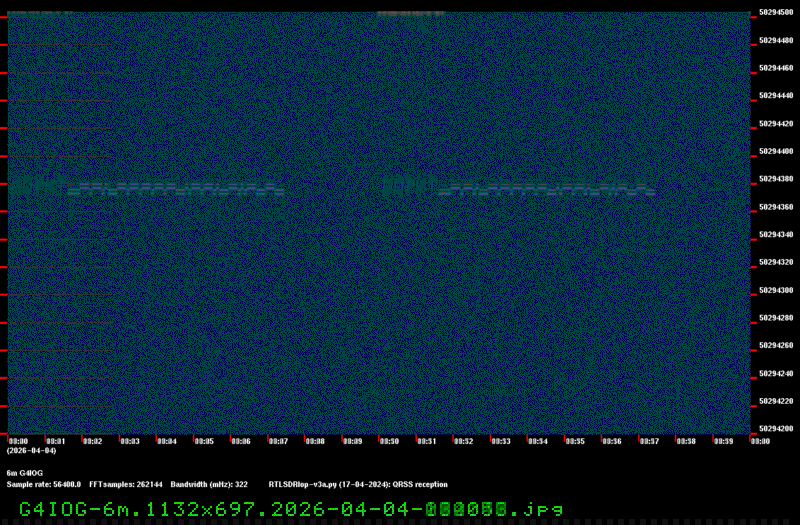
Task: Select the 50294200 frequency label
Action: click(x=776, y=428)
